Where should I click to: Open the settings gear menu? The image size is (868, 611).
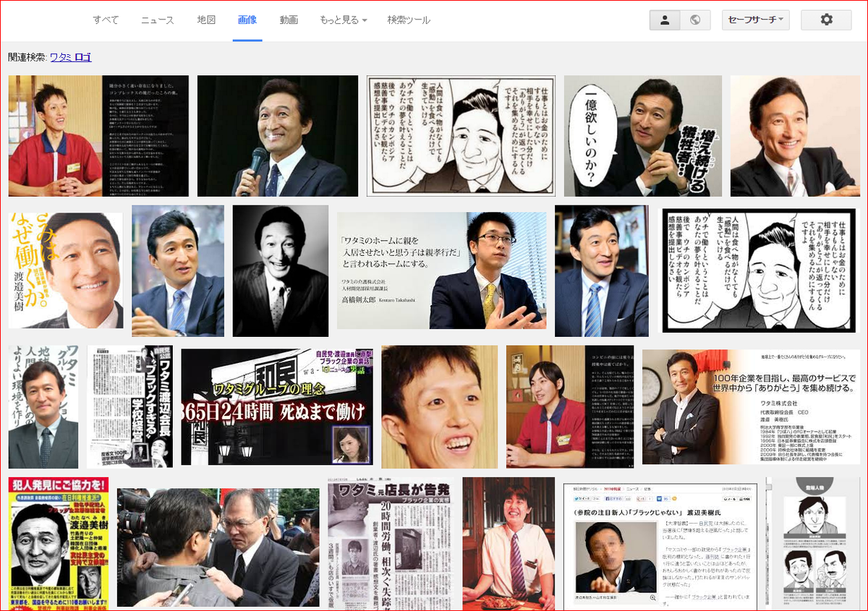coord(826,20)
